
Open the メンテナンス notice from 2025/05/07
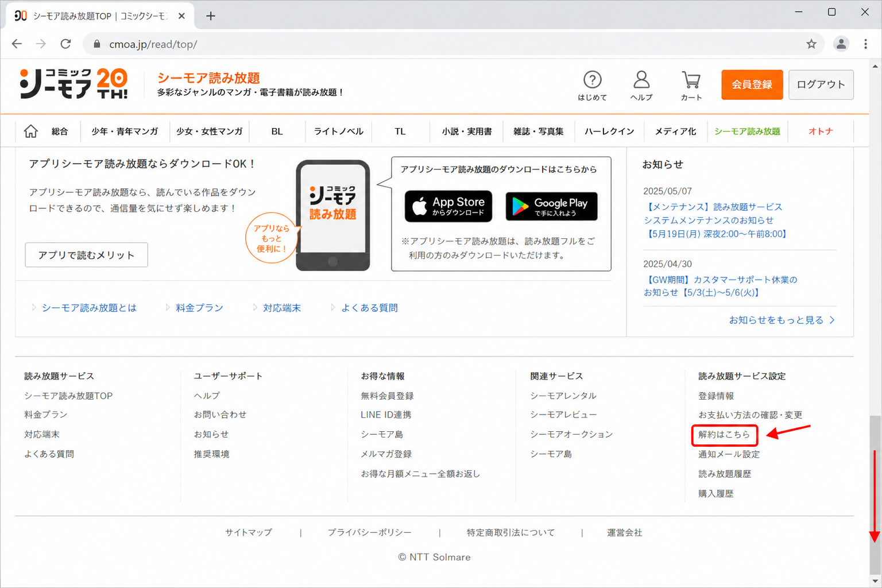(x=716, y=220)
